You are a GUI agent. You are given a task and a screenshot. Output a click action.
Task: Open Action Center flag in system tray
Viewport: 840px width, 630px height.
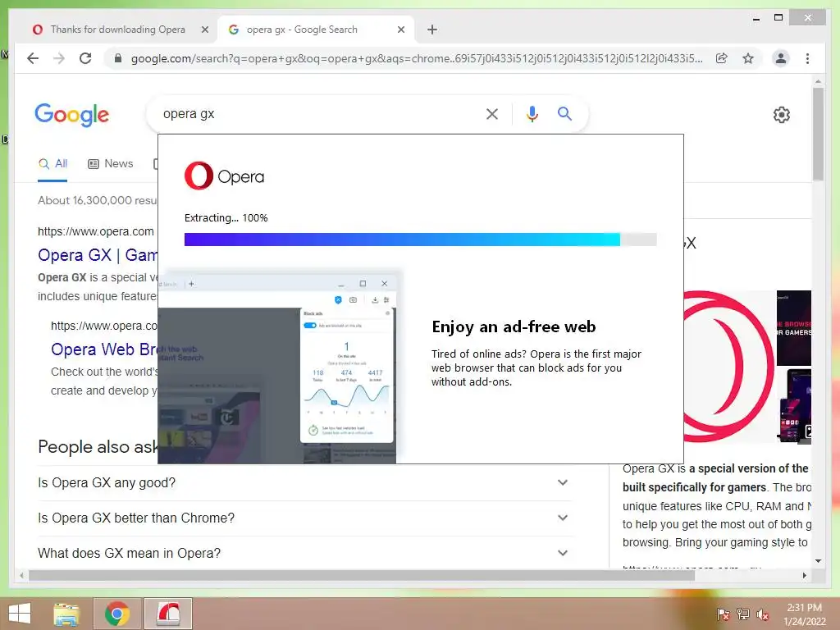point(724,614)
